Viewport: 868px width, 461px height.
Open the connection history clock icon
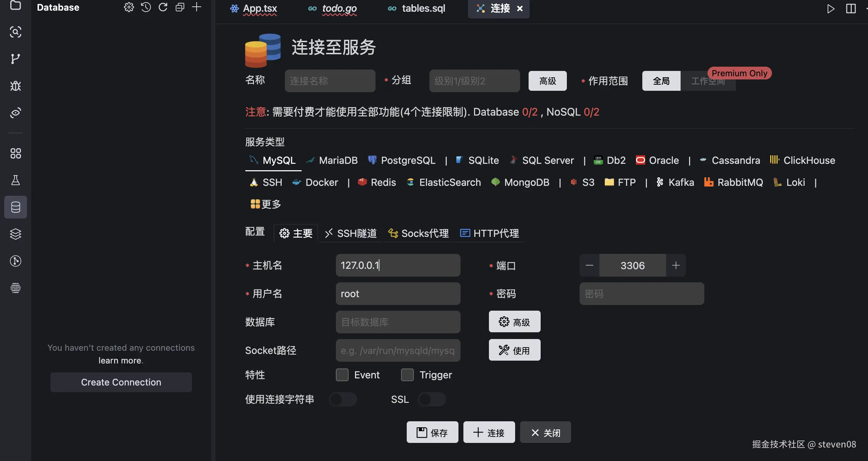click(146, 7)
